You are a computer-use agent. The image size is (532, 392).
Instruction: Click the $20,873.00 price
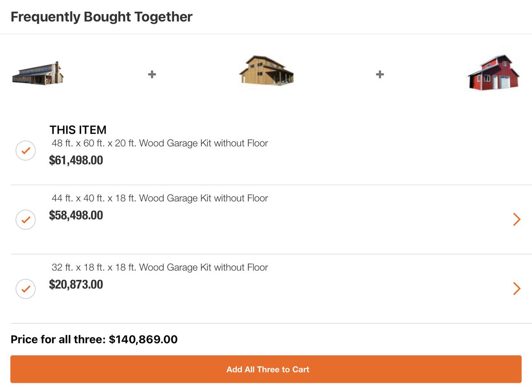(x=76, y=284)
